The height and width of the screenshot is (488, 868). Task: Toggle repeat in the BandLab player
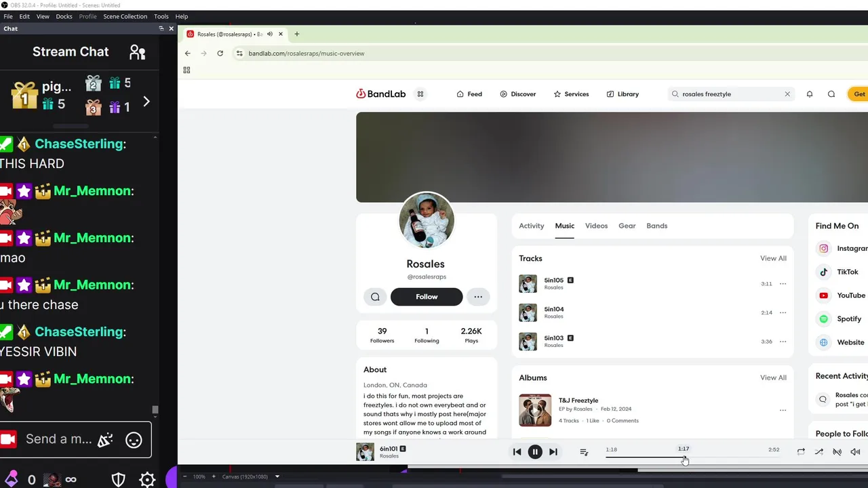[x=801, y=452]
